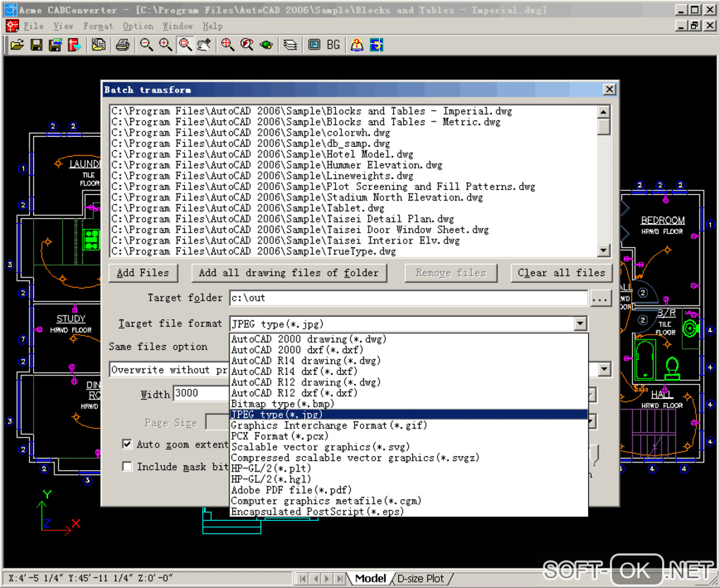
Task: Go to the previous layout tab arrow
Action: point(315,579)
